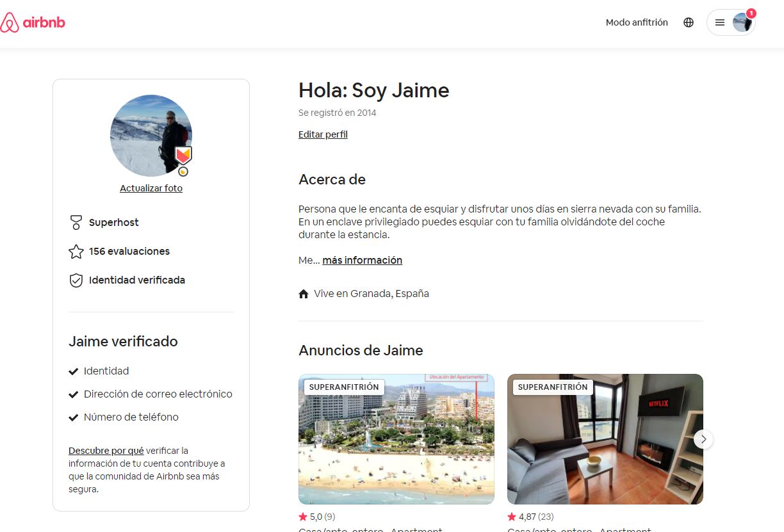Screen dimensions: 784x532
Task: Click Actualizar foto under the profile picture
Action: 151,188
